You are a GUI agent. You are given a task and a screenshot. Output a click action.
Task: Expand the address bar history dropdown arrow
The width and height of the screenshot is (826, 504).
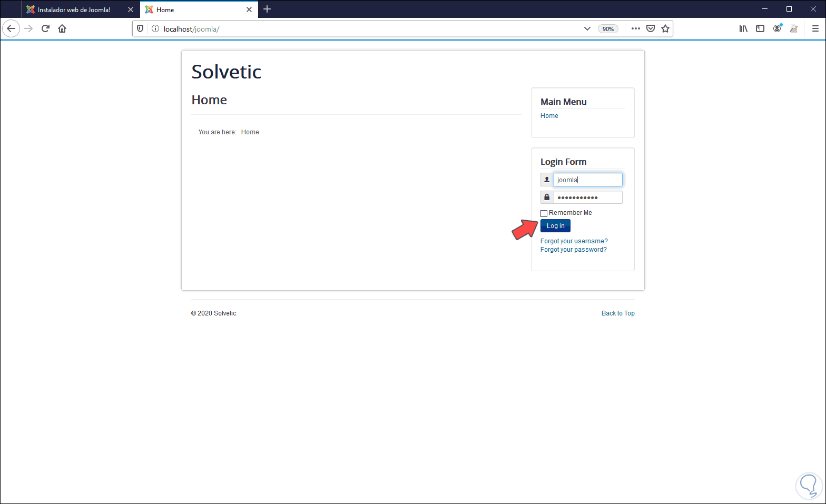(x=587, y=28)
